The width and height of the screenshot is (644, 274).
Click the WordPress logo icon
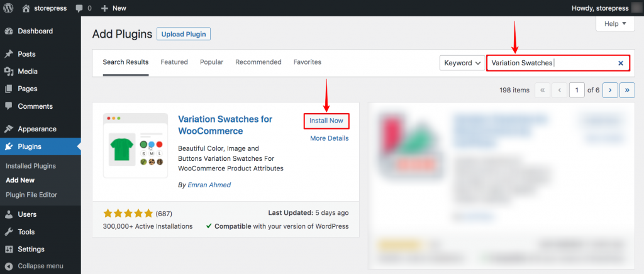pos(8,8)
